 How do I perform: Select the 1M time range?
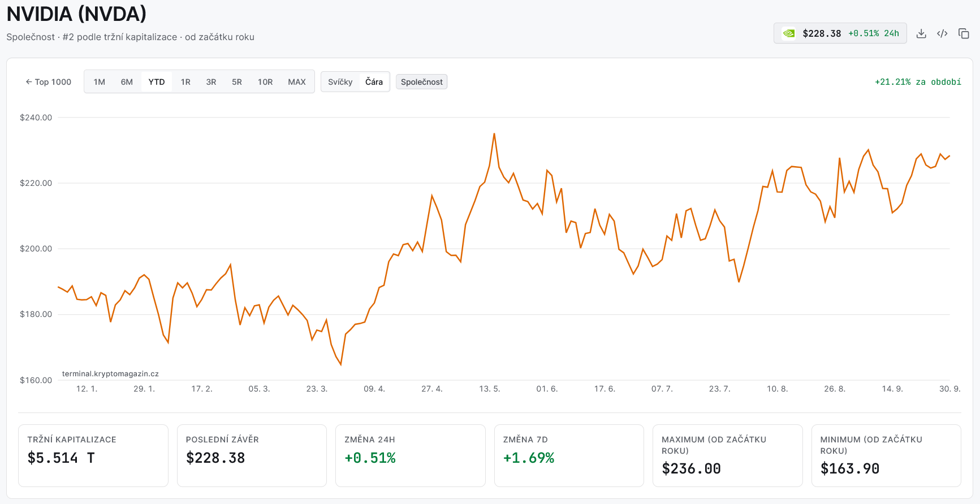100,82
